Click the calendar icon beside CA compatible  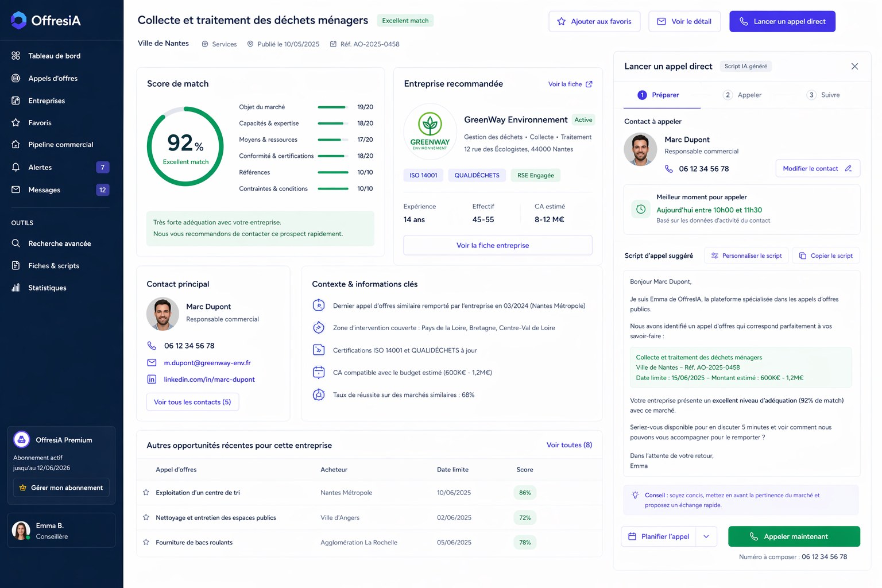coord(319,373)
